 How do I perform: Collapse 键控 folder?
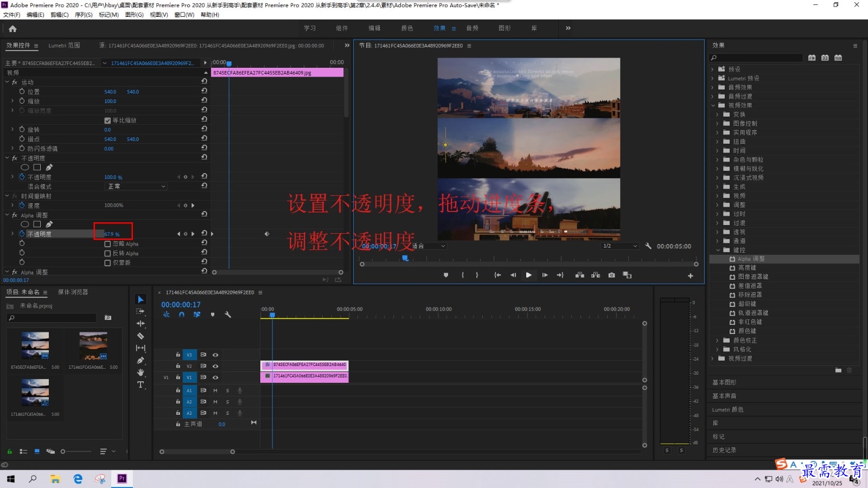coord(718,250)
